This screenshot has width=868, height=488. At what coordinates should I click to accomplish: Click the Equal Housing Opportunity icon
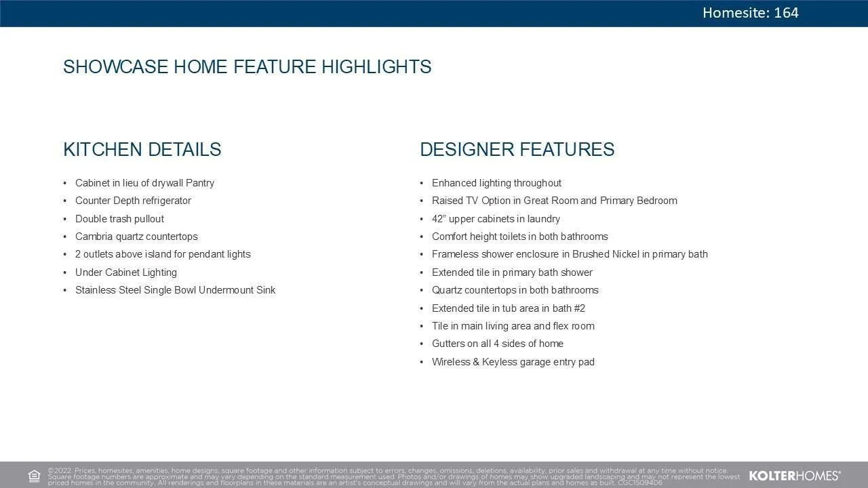coord(35,476)
